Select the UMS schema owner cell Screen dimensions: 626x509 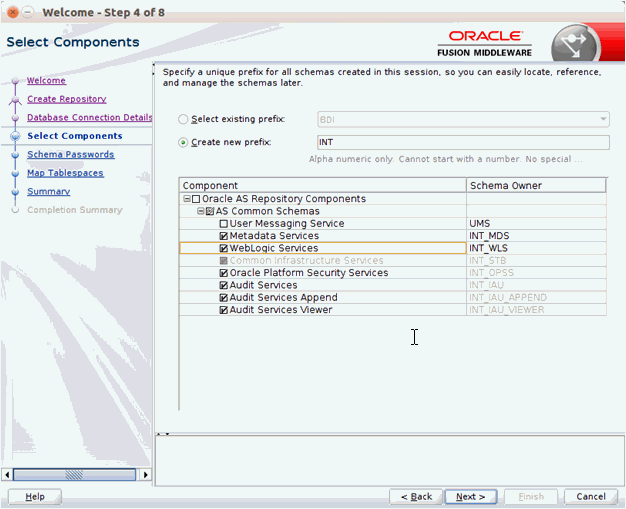(536, 224)
